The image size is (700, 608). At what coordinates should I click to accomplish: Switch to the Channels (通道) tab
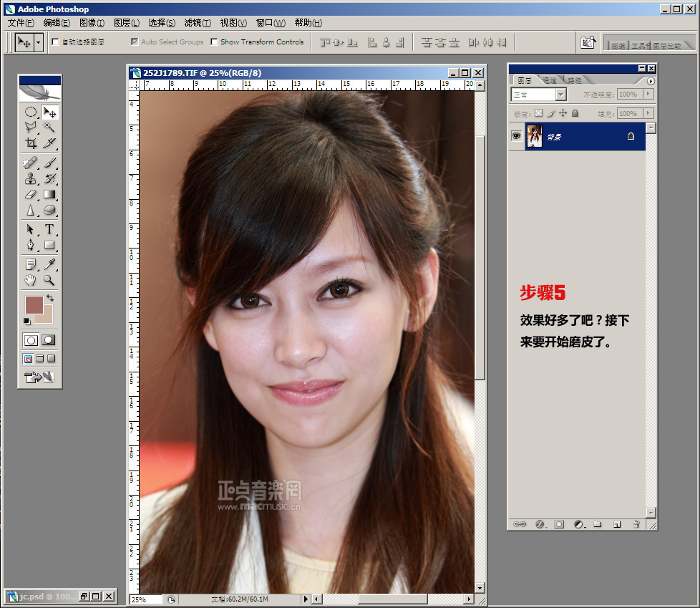pos(550,80)
